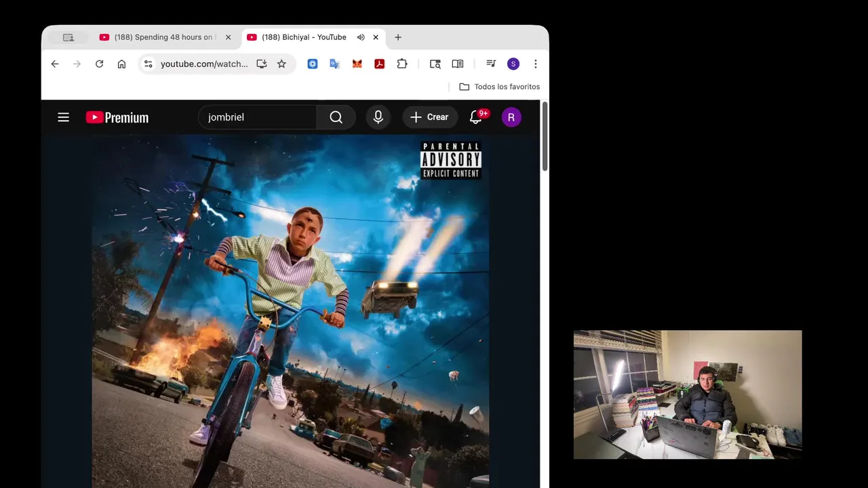Image resolution: width=868 pixels, height=488 pixels.
Task: Go to the browser home page
Action: [121, 64]
